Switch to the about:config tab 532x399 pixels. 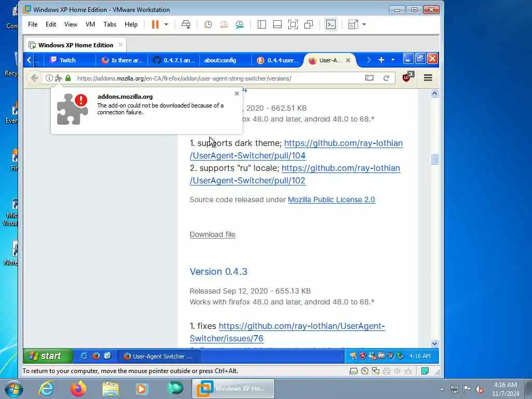(225, 60)
